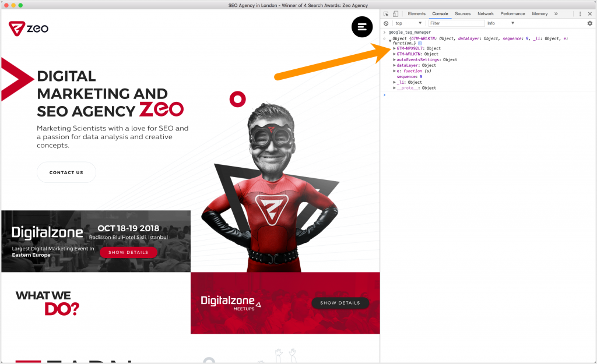Image resolution: width=597 pixels, height=364 pixels.
Task: Clear the console with the block icon
Action: tap(386, 23)
